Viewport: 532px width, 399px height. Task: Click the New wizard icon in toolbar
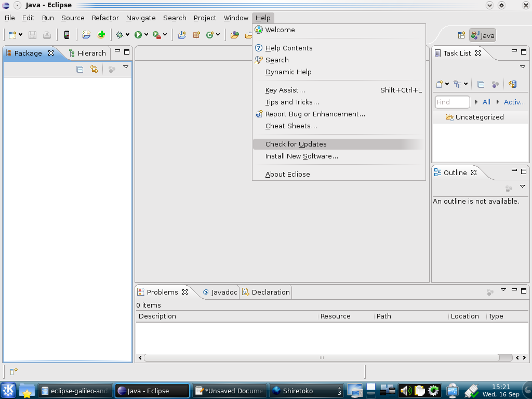click(12, 35)
